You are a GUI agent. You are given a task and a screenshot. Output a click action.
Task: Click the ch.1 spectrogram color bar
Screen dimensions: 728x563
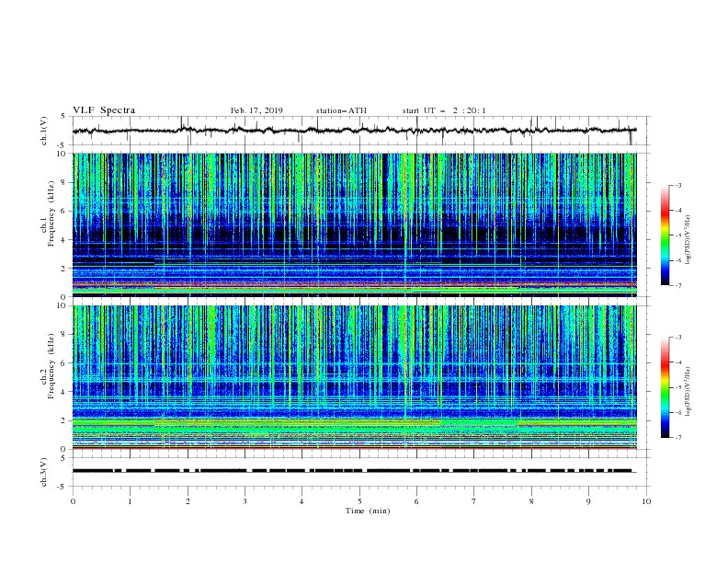[x=665, y=236]
